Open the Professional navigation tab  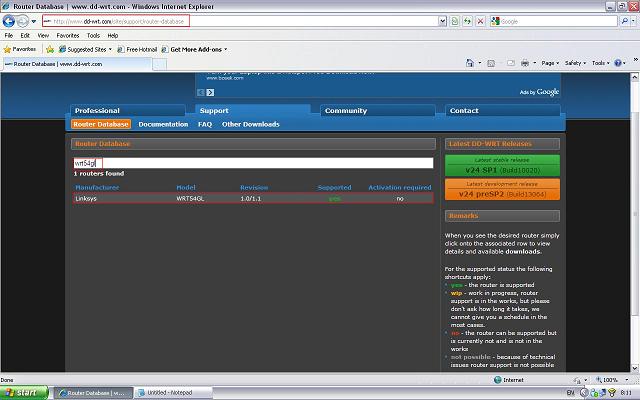pyautogui.click(x=128, y=111)
